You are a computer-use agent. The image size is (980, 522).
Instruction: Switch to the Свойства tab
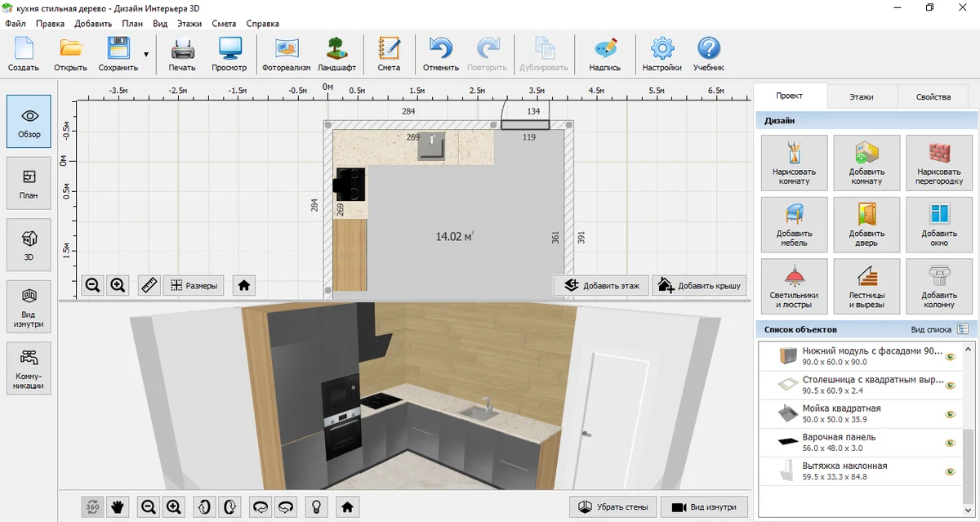[x=933, y=96]
